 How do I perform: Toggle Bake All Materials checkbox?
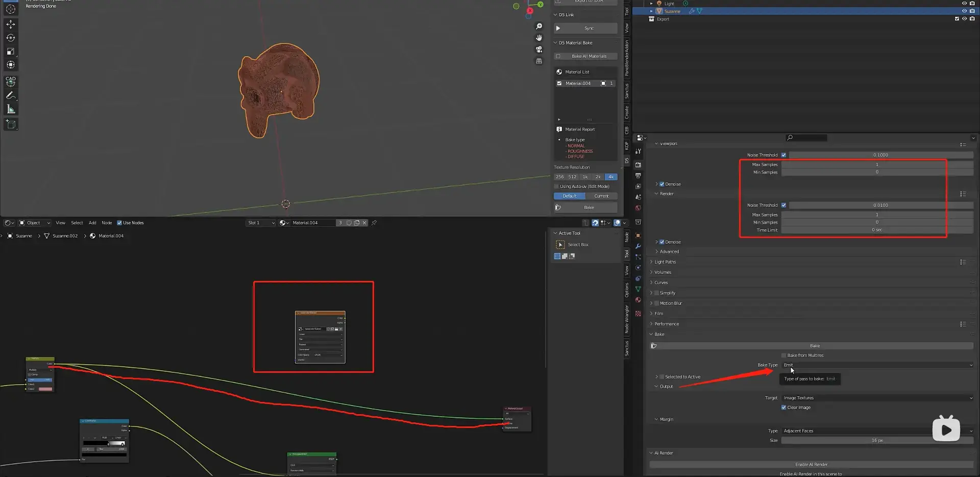tap(558, 56)
